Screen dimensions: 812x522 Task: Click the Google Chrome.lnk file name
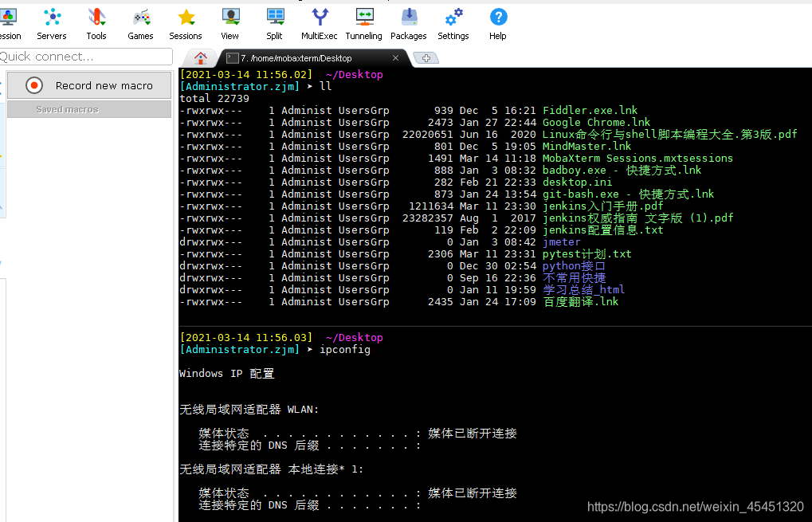pos(596,122)
